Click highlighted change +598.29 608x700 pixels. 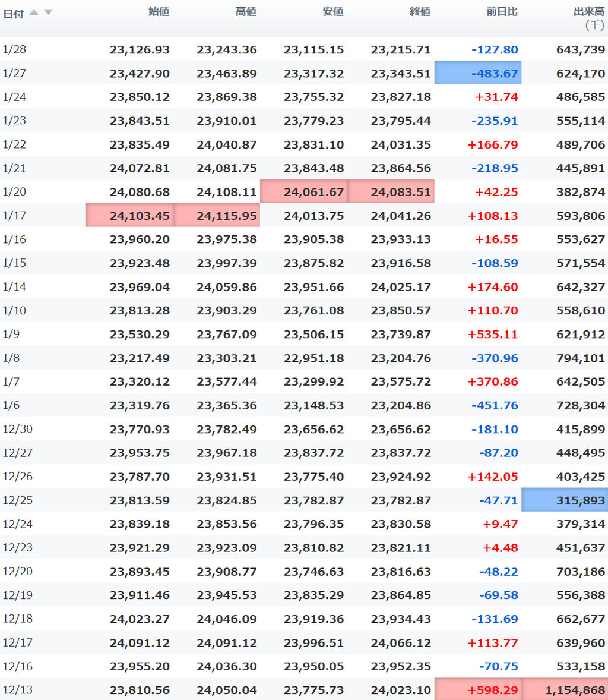478,689
